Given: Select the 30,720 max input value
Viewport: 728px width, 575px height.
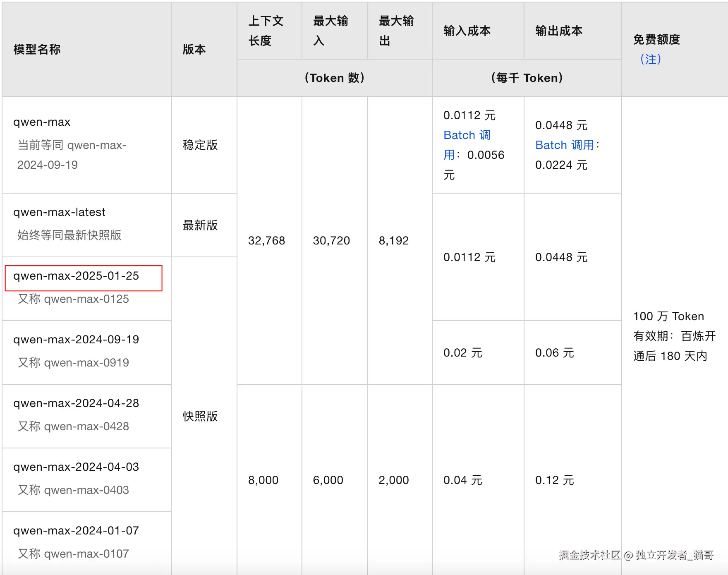Looking at the screenshot, I should pos(332,241).
